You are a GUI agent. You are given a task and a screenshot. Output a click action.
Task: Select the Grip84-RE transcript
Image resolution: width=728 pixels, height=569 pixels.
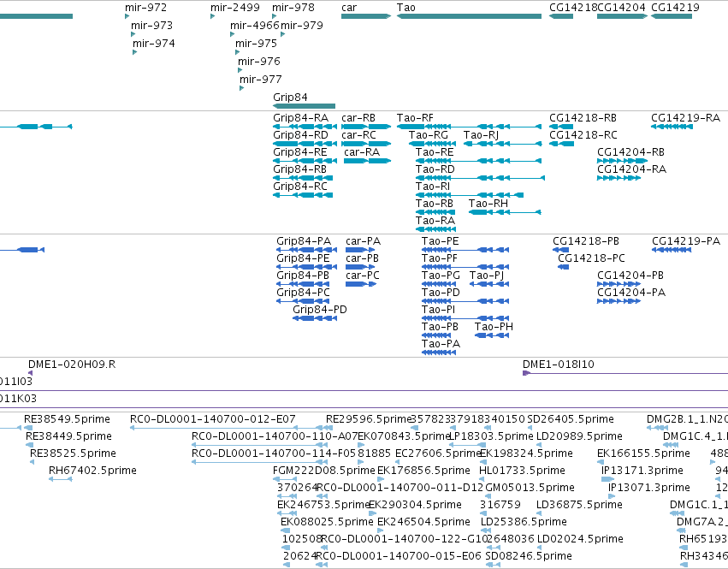pyautogui.click(x=305, y=161)
